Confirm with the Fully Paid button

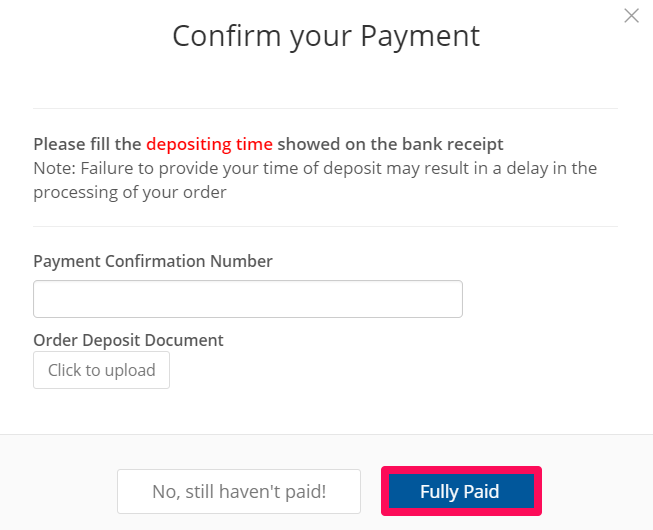click(x=460, y=492)
